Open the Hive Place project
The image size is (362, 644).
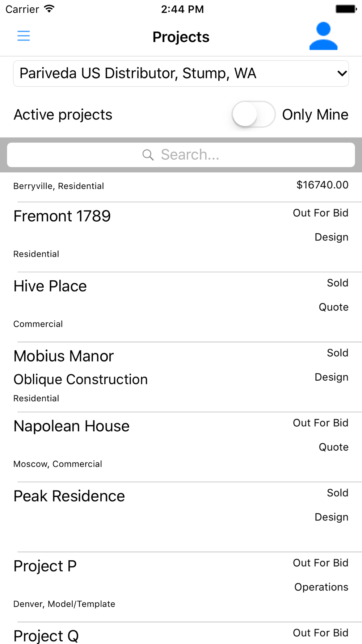(x=181, y=307)
